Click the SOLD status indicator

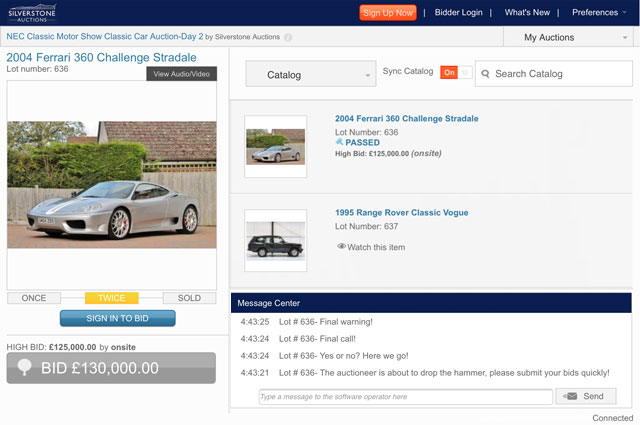click(x=189, y=298)
